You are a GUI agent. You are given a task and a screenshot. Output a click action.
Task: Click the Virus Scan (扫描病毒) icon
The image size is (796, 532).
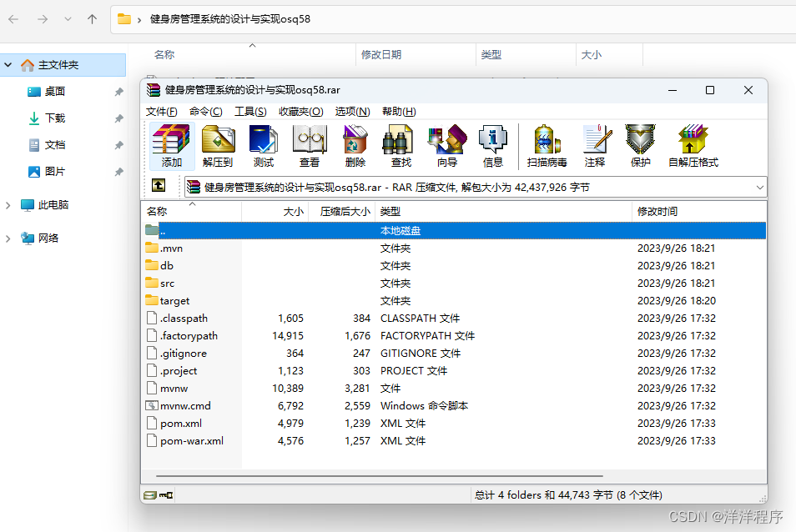[x=547, y=146]
